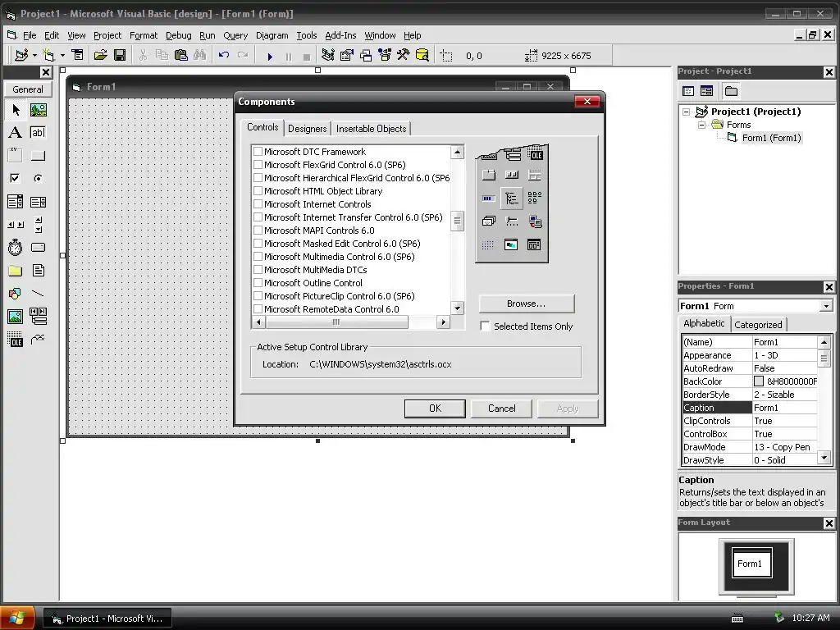
Task: Switch to the Insertable Objects tab
Action: click(372, 129)
